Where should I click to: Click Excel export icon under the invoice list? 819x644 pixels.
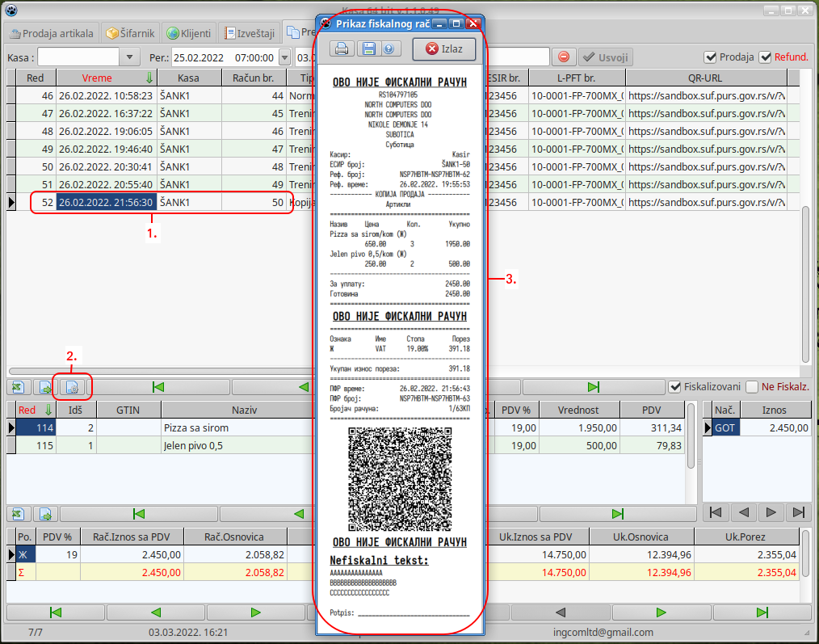coord(19,388)
